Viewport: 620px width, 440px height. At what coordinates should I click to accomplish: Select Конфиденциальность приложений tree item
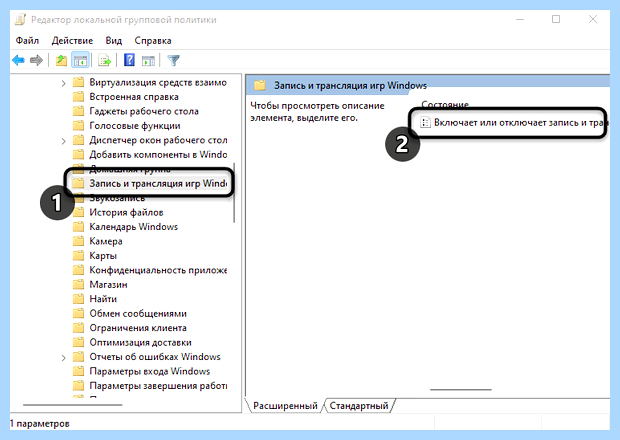[158, 270]
